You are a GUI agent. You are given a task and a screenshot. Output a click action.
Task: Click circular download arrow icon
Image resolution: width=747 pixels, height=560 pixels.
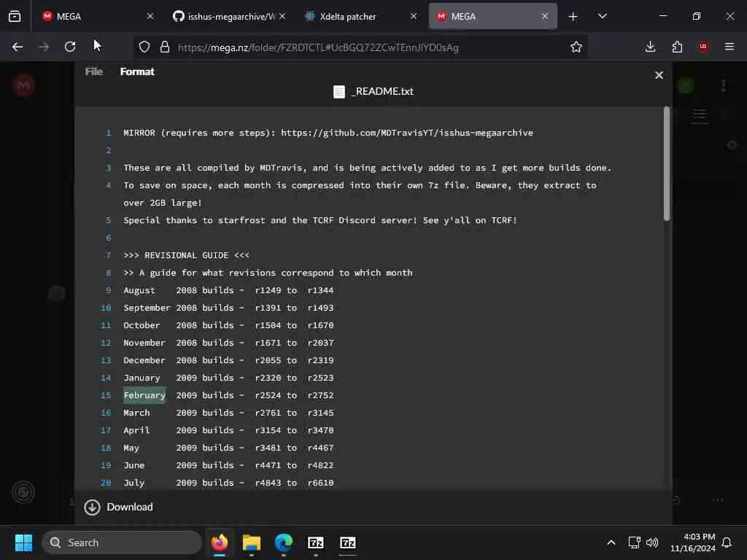click(92, 507)
